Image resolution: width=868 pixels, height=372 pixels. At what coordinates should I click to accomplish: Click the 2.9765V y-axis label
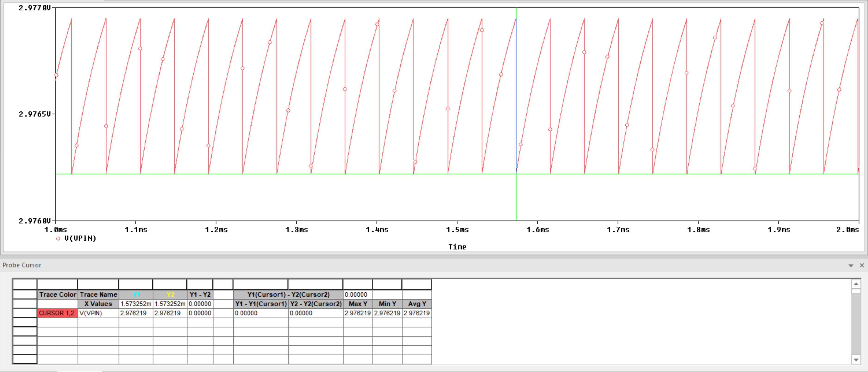point(34,114)
